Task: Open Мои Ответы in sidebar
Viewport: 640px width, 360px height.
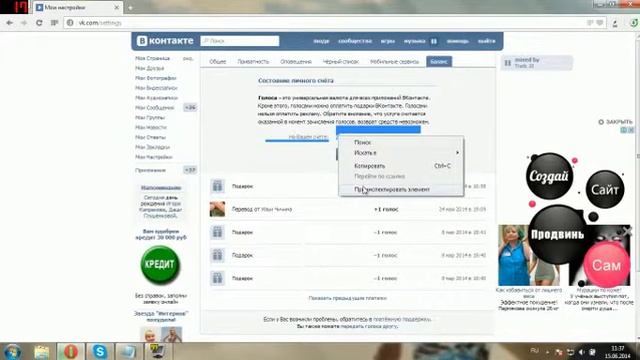Action: tap(150, 137)
